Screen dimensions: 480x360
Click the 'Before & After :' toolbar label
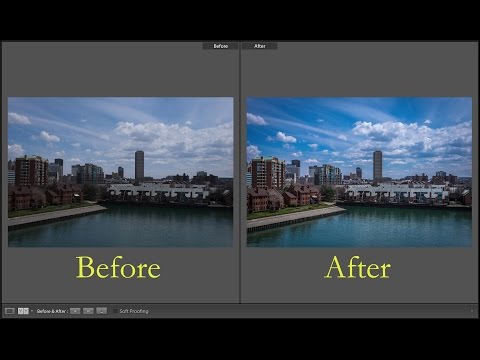tap(52, 311)
